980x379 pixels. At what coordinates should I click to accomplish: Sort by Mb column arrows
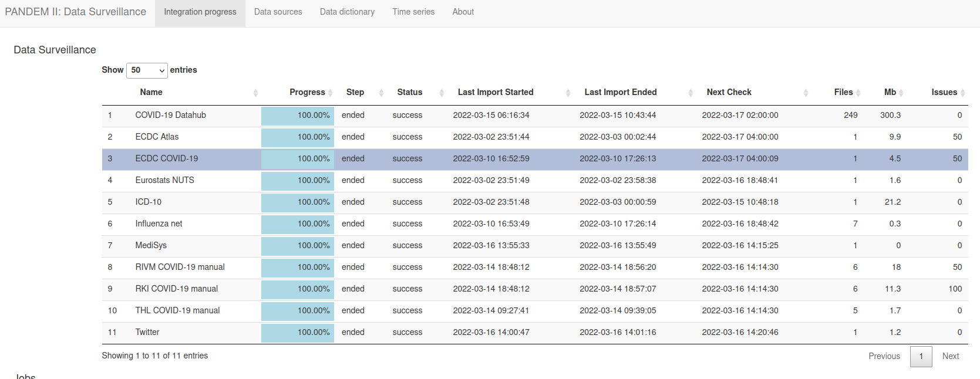point(901,93)
